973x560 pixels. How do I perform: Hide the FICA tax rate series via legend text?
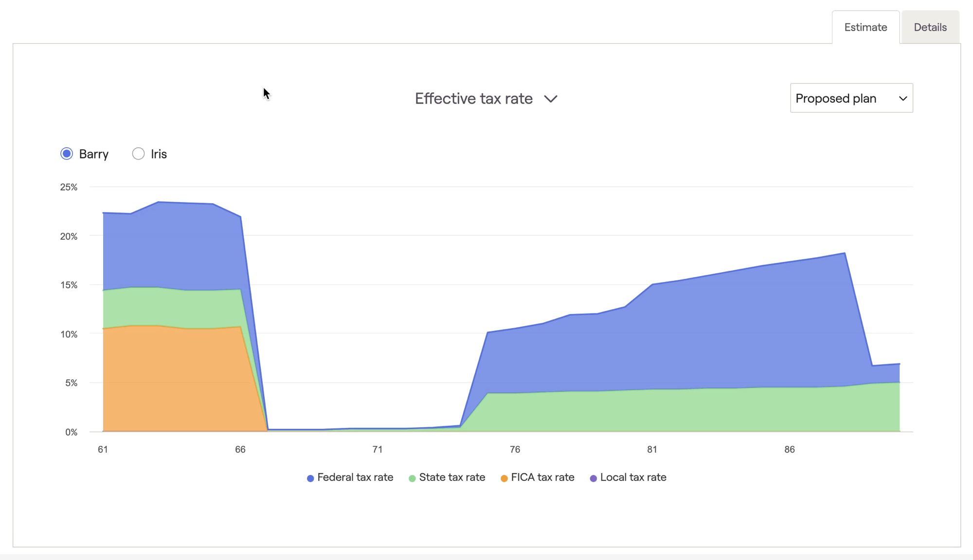(x=542, y=477)
